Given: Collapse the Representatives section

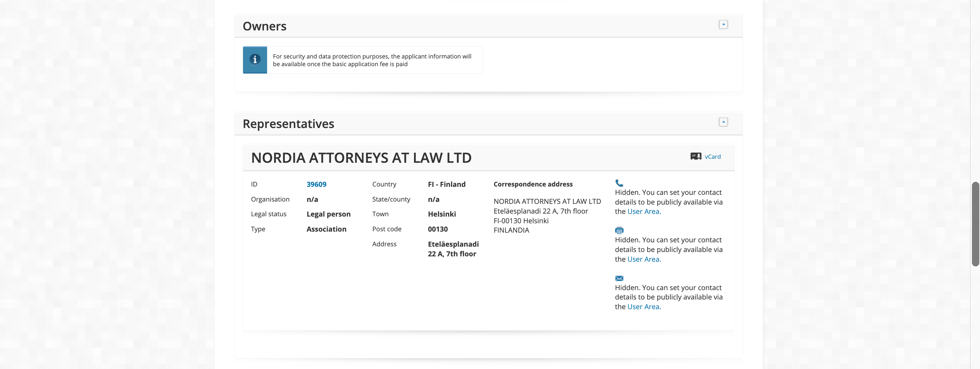Looking at the screenshot, I should click(x=723, y=122).
